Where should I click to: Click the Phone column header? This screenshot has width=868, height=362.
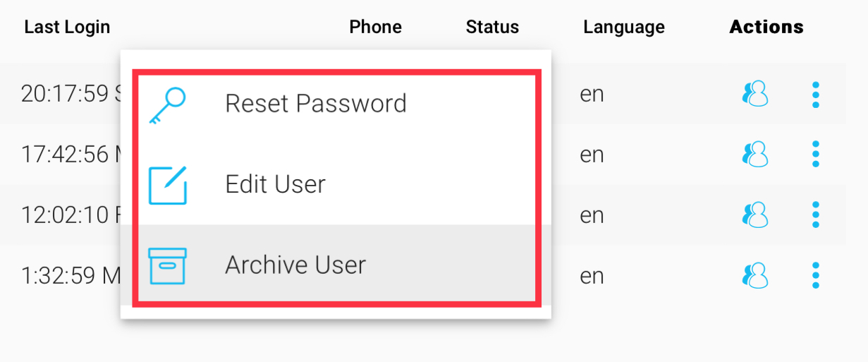(376, 28)
